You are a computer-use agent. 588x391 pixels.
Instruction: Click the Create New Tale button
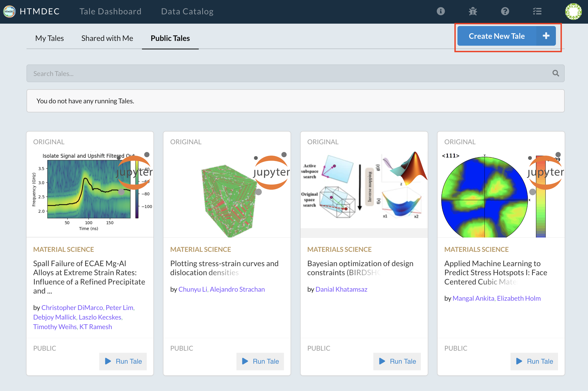point(497,36)
